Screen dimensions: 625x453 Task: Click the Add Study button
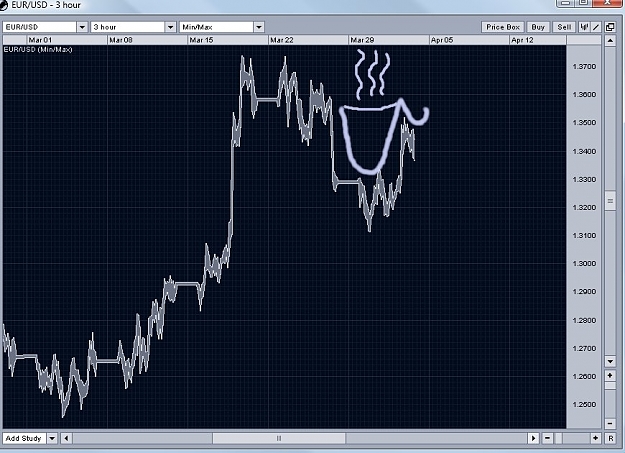[x=24, y=438]
